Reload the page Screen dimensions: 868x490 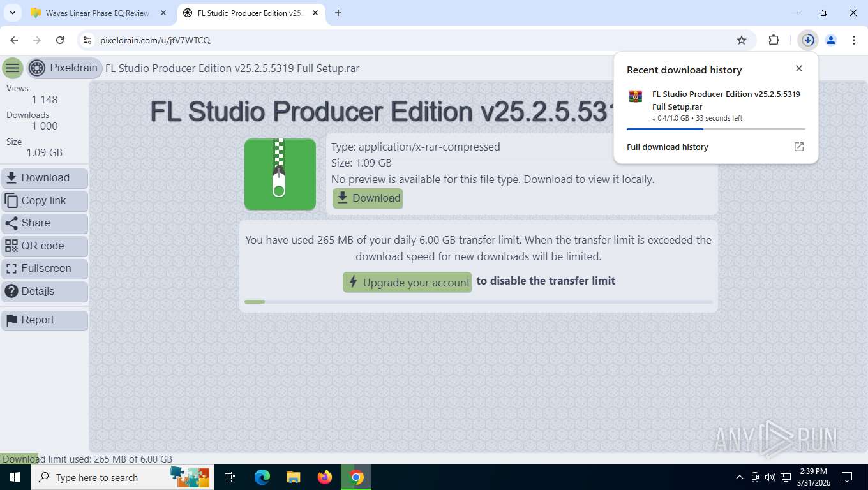tap(60, 40)
